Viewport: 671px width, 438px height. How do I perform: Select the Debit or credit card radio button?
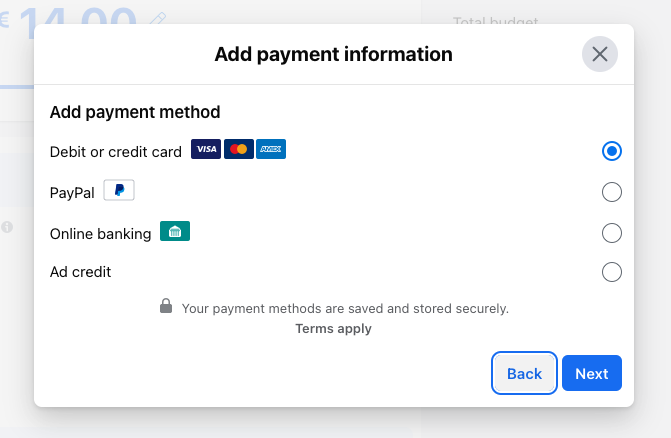(612, 151)
